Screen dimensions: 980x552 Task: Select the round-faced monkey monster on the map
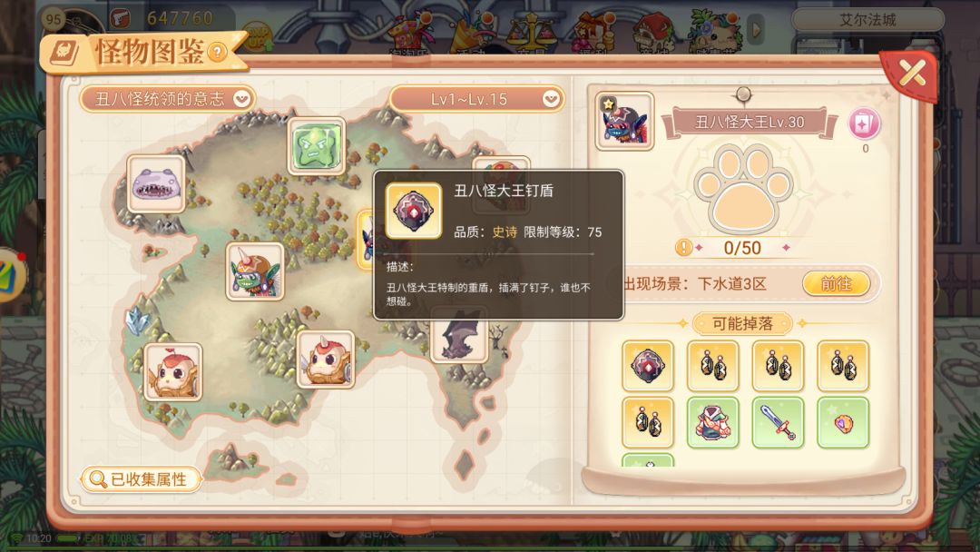click(173, 372)
